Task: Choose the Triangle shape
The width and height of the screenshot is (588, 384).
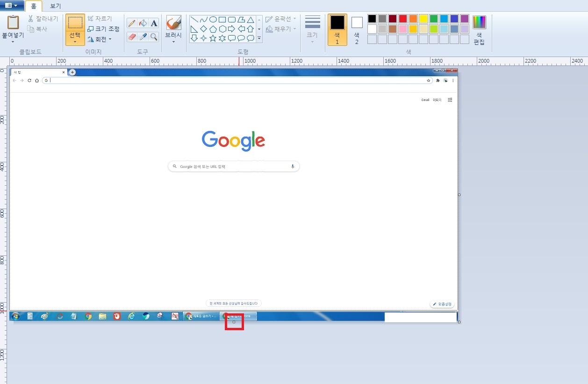Action: (x=251, y=20)
